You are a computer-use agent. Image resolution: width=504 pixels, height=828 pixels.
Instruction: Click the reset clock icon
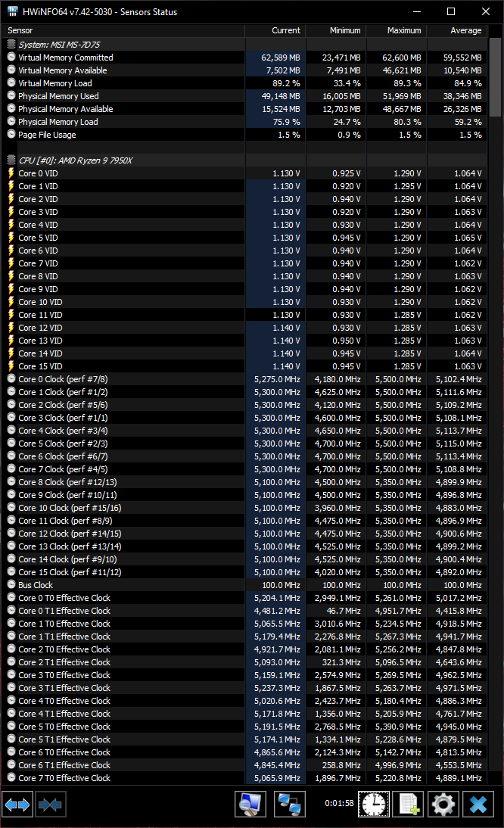tap(374, 805)
